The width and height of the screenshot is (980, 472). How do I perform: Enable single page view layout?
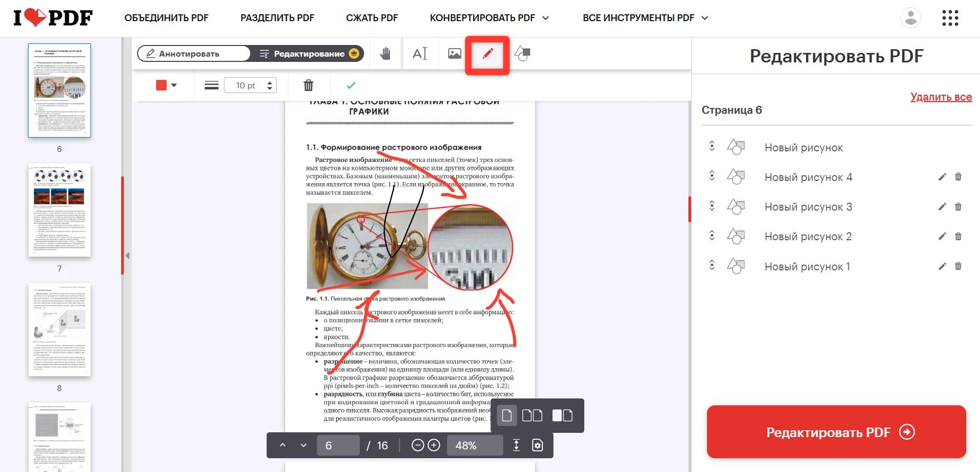(x=506, y=415)
